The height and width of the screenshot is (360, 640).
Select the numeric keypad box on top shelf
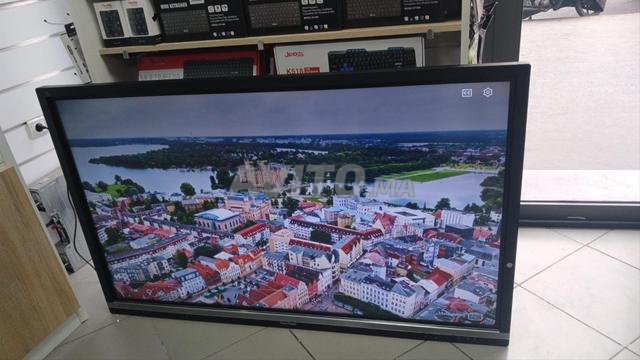click(x=109, y=21)
